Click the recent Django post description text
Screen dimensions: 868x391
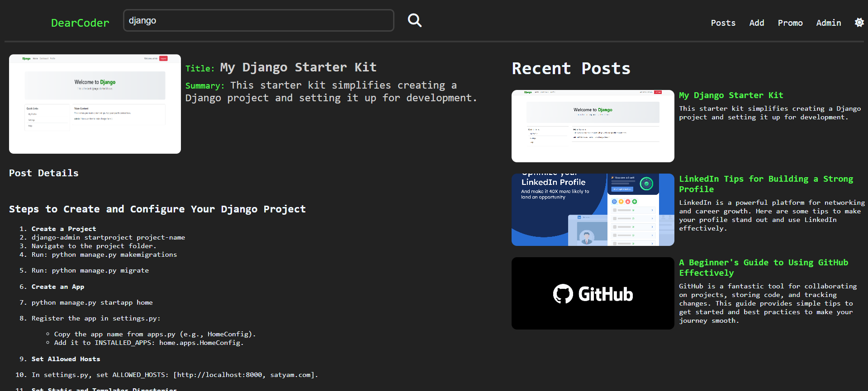(770, 113)
